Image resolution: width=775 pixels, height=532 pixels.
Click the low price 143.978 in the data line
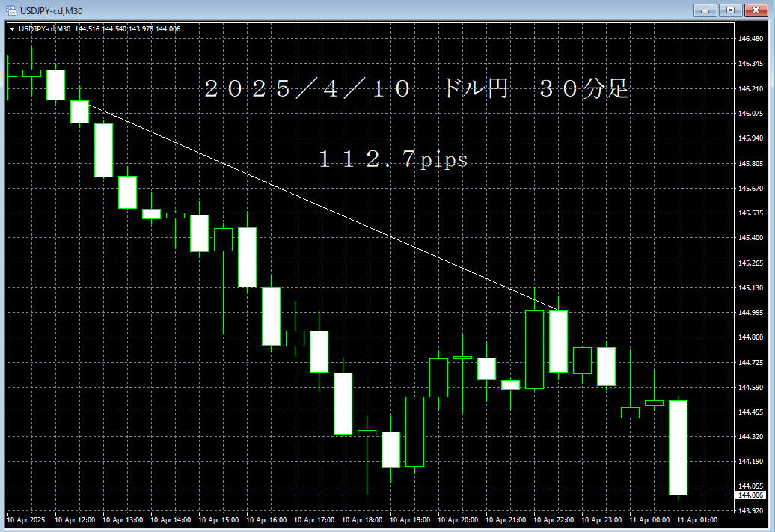[x=140, y=28]
